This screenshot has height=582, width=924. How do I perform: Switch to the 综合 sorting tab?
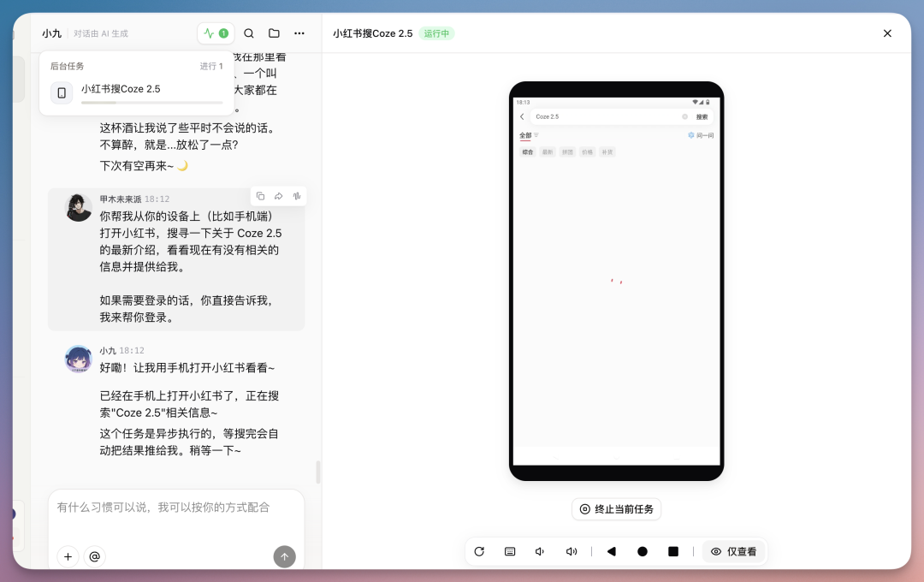pyautogui.click(x=528, y=151)
